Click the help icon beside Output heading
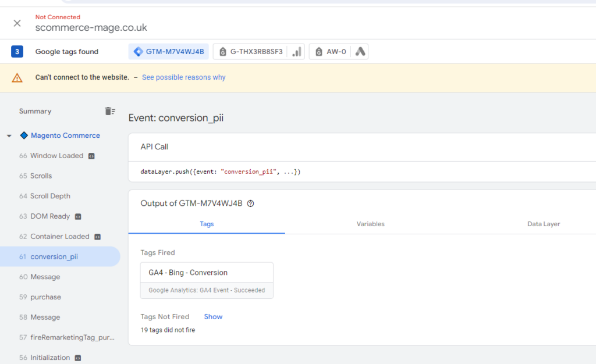Screen dimensions: 596x364 251,204
